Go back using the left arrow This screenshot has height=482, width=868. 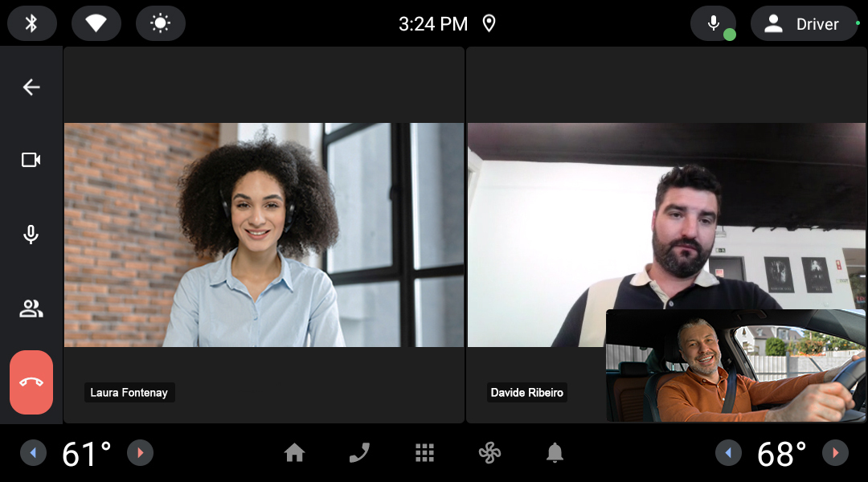[x=31, y=87]
